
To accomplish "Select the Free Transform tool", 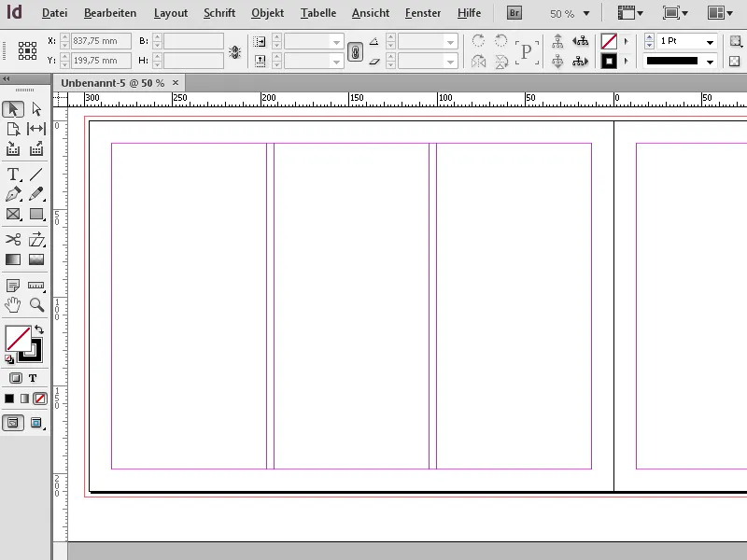I will click(x=36, y=239).
